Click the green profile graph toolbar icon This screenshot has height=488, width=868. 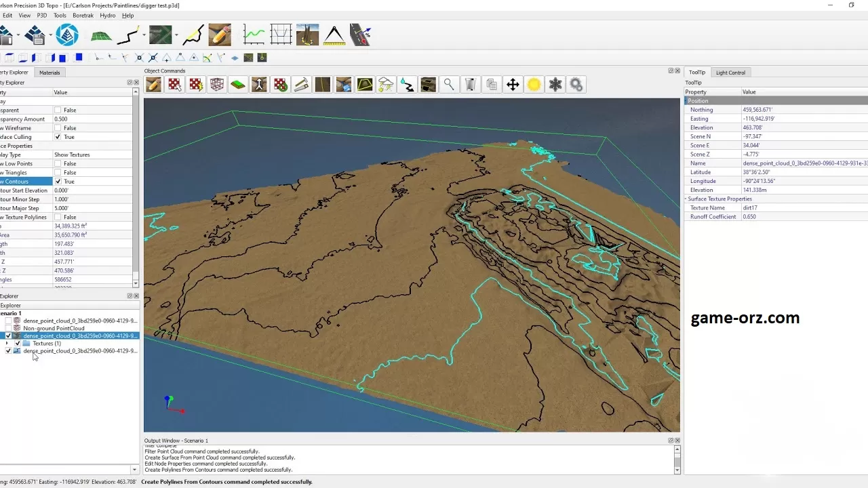tap(254, 35)
